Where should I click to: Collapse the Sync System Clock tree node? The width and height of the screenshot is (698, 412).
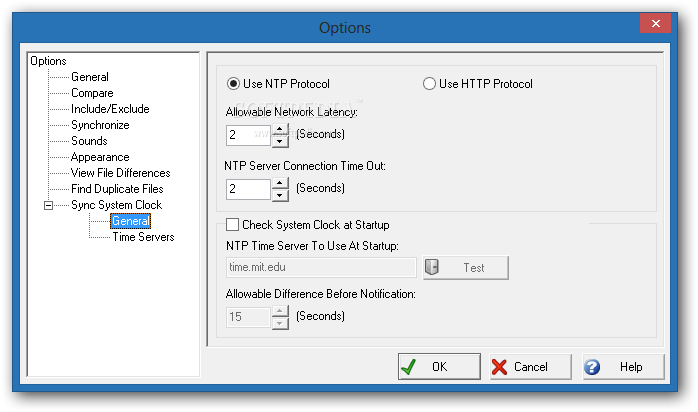(x=49, y=205)
